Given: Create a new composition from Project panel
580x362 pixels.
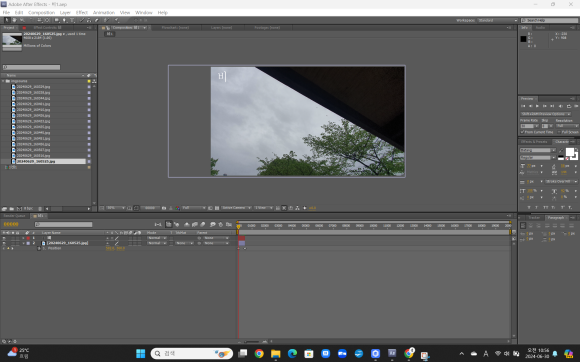Looking at the screenshot, I should point(19,209).
